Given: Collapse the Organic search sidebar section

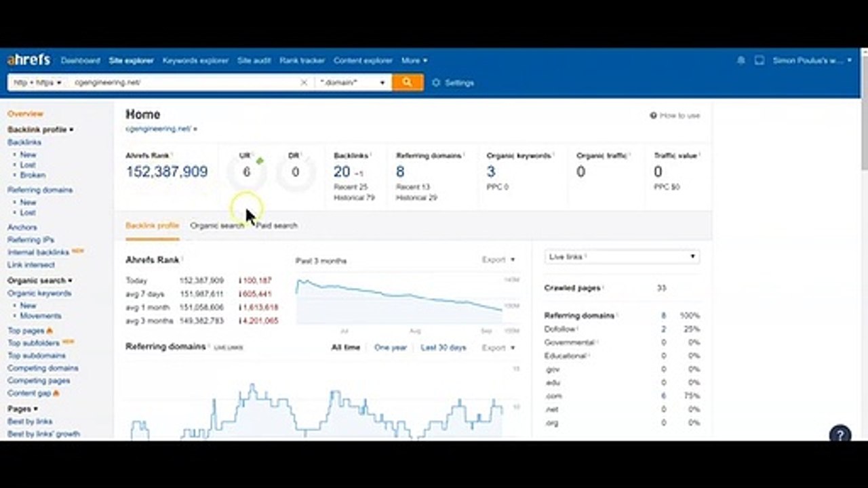Looking at the screenshot, I should click(39, 281).
